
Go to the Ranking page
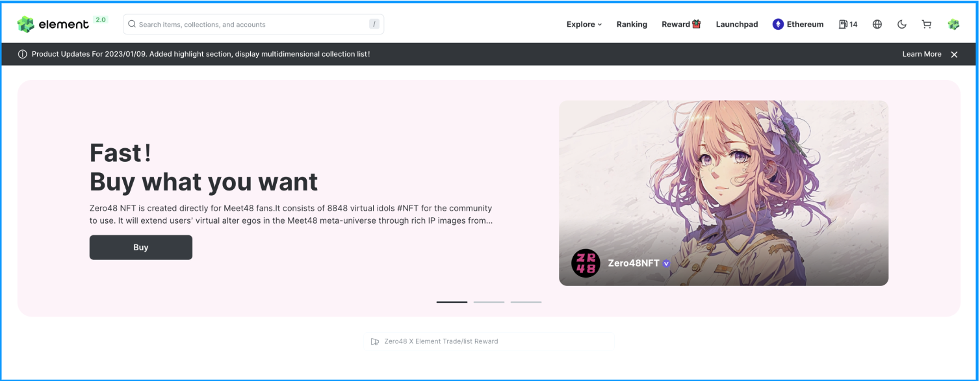(x=632, y=24)
